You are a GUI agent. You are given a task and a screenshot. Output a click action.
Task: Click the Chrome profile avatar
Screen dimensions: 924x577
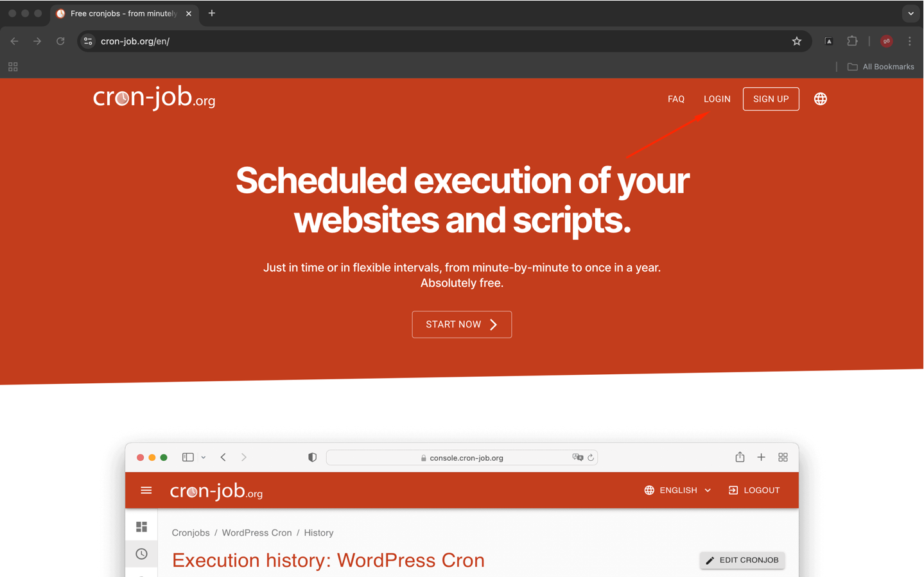click(886, 41)
